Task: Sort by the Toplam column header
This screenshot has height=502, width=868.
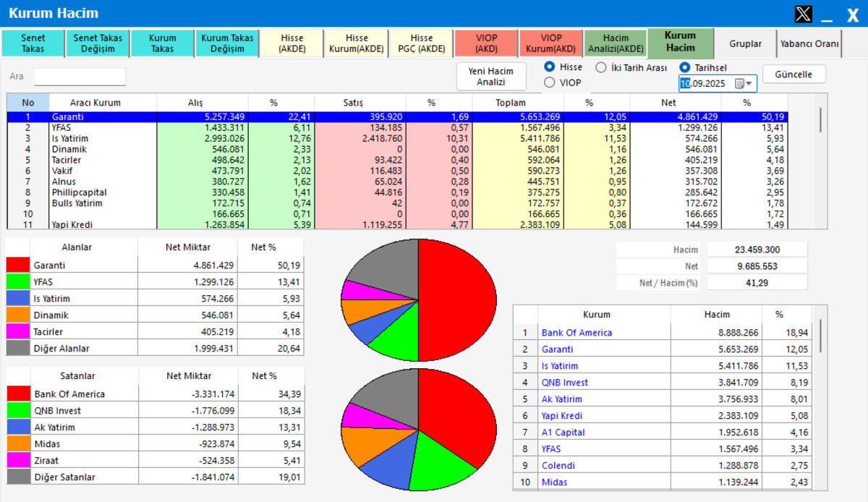Action: coord(518,103)
